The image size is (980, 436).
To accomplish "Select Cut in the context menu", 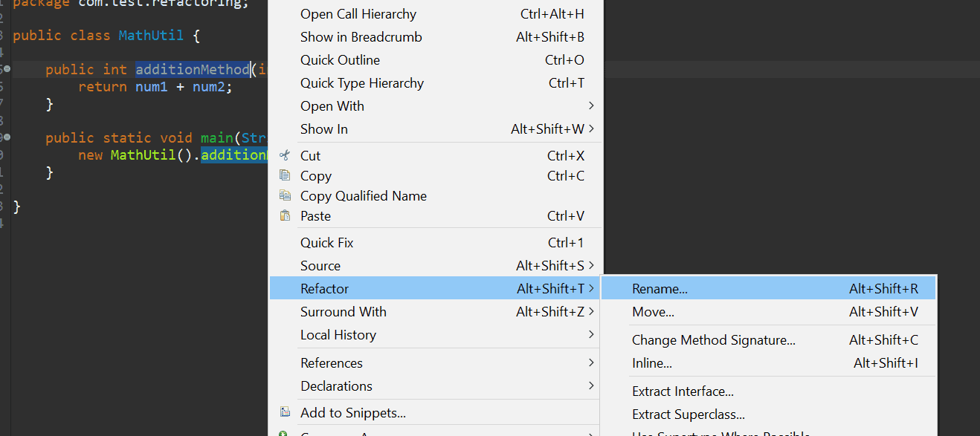I will coord(435,156).
